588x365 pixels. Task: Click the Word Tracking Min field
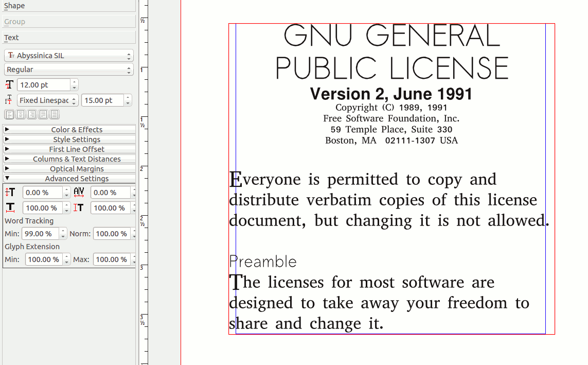point(40,234)
